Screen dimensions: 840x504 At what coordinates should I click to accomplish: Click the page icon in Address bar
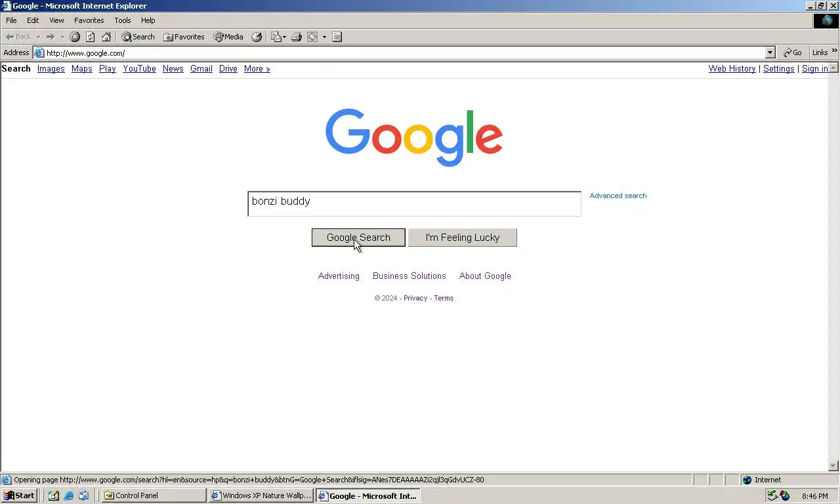click(x=39, y=52)
